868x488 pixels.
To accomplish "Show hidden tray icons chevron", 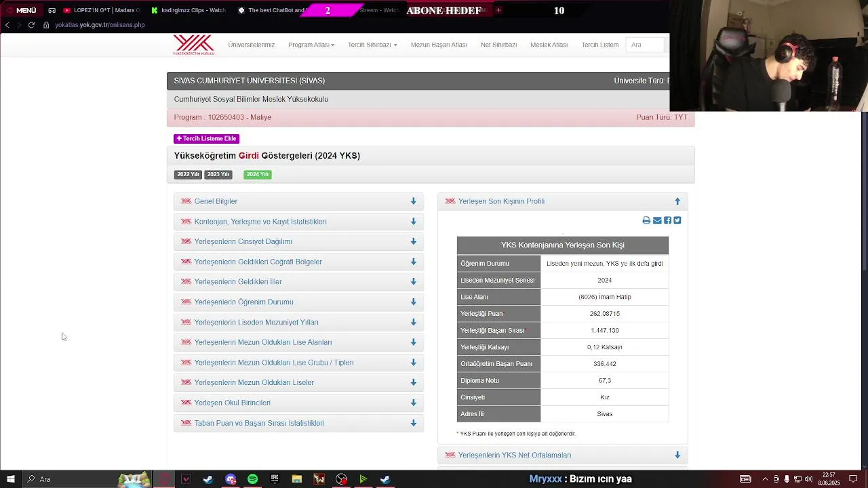I will 765,479.
